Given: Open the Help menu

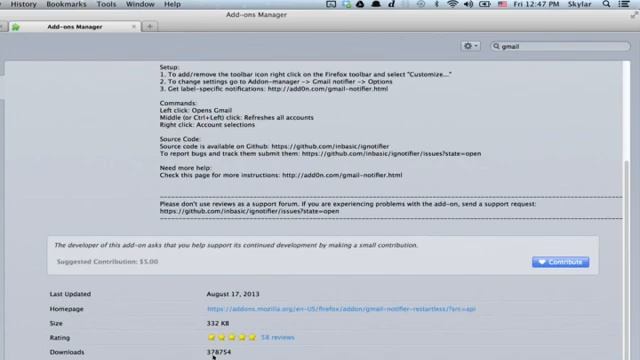Looking at the screenshot, I should (172, 4).
